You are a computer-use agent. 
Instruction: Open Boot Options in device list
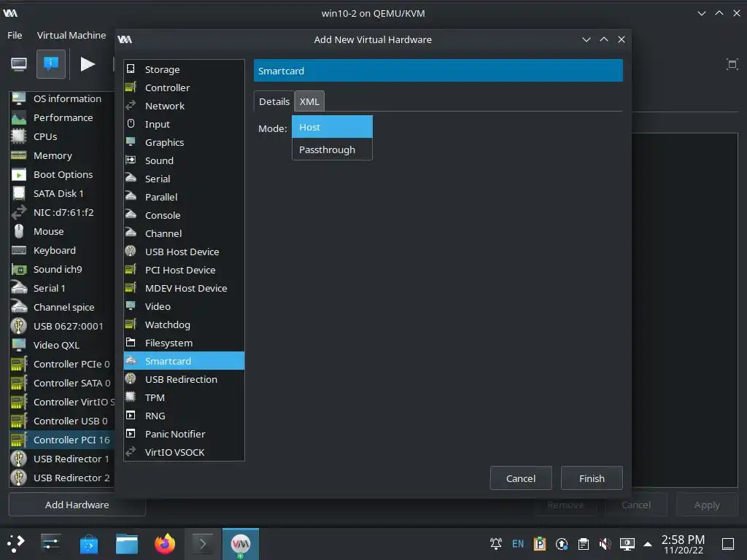62,175
